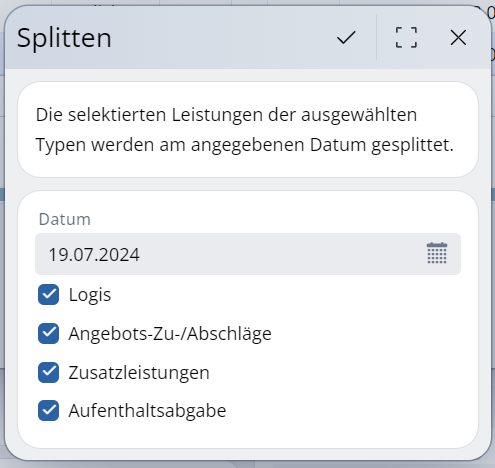The height and width of the screenshot is (468, 495).
Task: Disable the Angebots-Zu-/Abschläge checkbox
Action: (48, 333)
